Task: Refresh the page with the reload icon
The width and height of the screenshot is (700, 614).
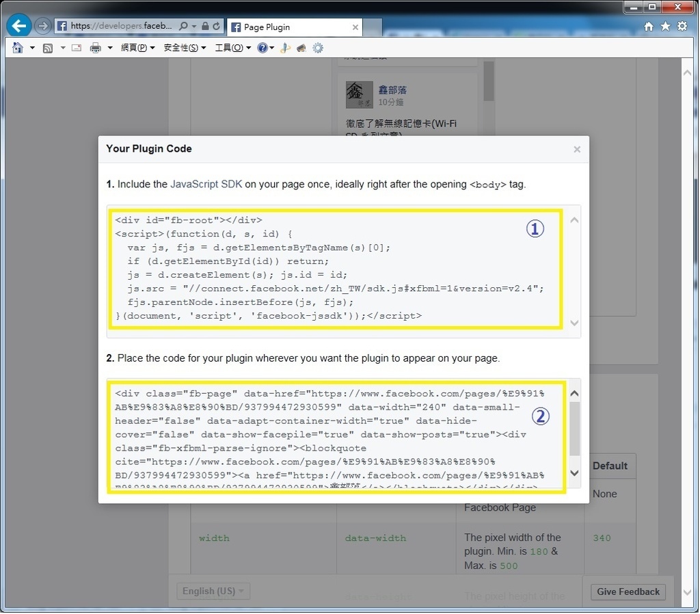Action: (217, 26)
